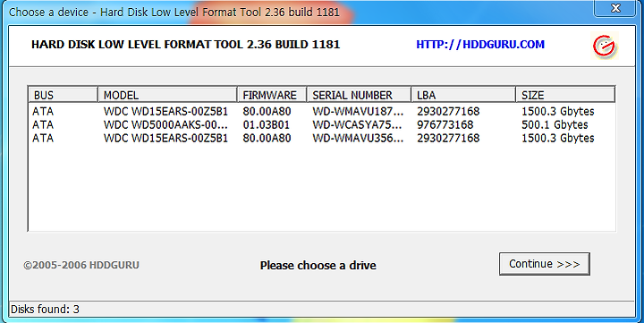Click the SERIAL NUMBER column header

(x=359, y=95)
